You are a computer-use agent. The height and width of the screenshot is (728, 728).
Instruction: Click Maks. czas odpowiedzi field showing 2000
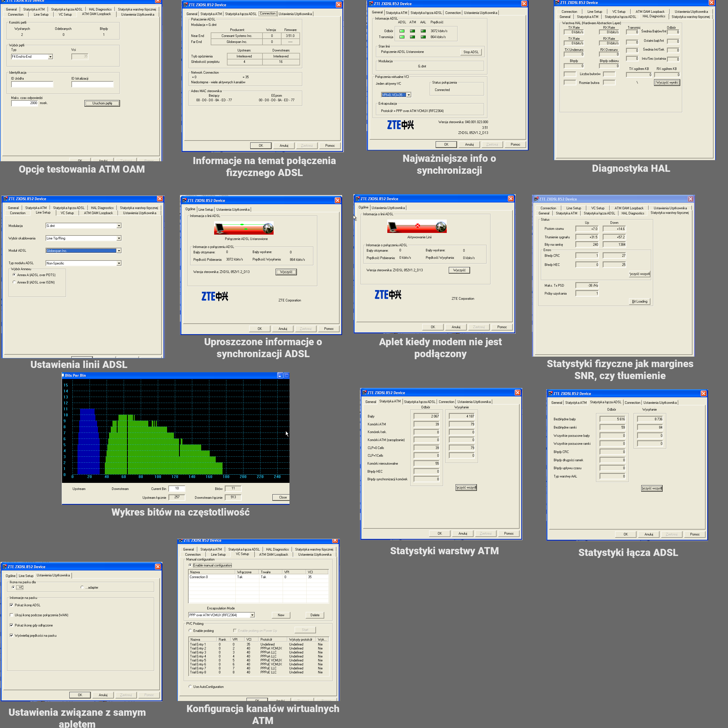point(25,103)
